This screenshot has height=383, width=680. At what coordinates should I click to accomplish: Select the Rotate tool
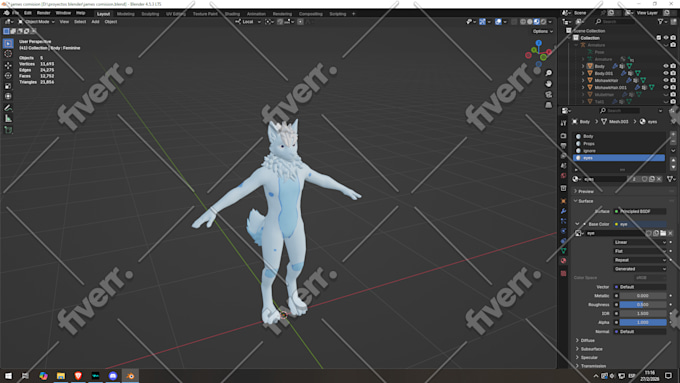(x=8, y=75)
